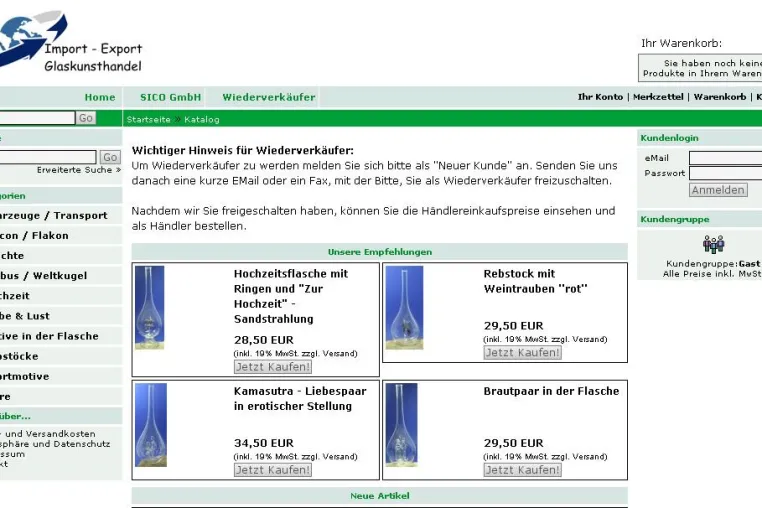Click the Anmelden button

(x=718, y=190)
